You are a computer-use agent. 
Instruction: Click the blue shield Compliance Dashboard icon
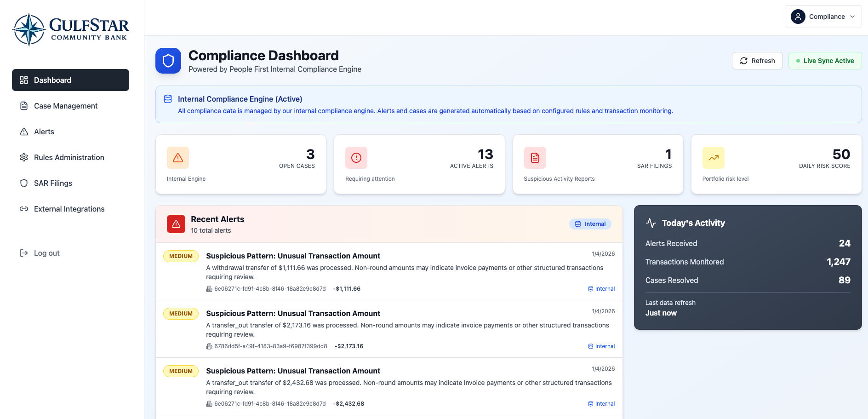pos(168,61)
